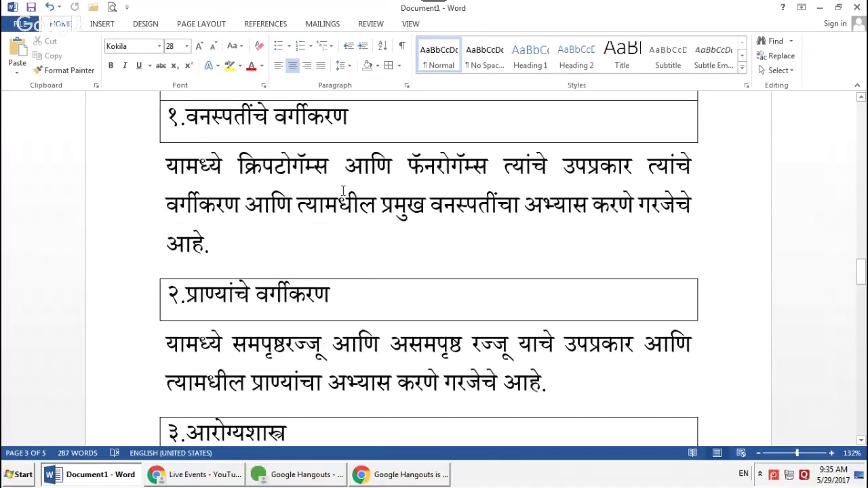
Task: Toggle Superscript
Action: pos(189,66)
